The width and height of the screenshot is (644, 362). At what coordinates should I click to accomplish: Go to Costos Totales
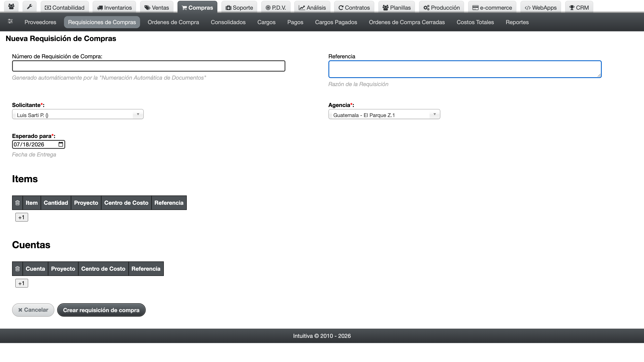pyautogui.click(x=475, y=22)
